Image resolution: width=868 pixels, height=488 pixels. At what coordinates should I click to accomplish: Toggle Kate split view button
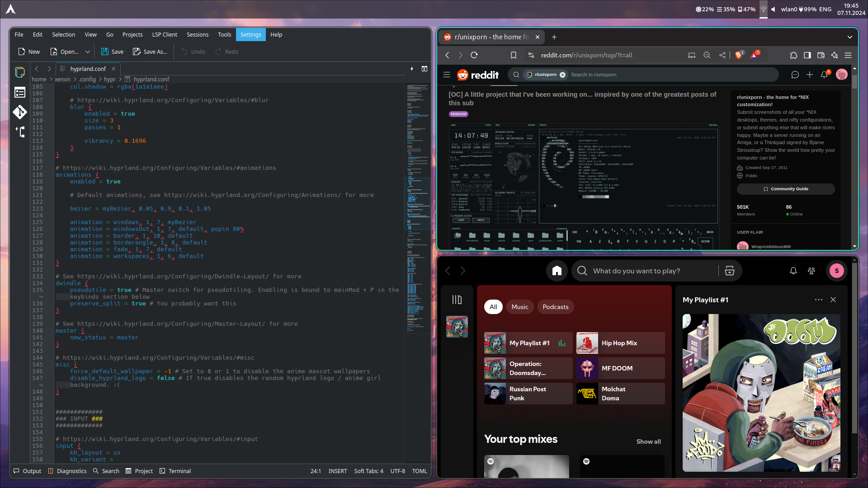tap(424, 69)
